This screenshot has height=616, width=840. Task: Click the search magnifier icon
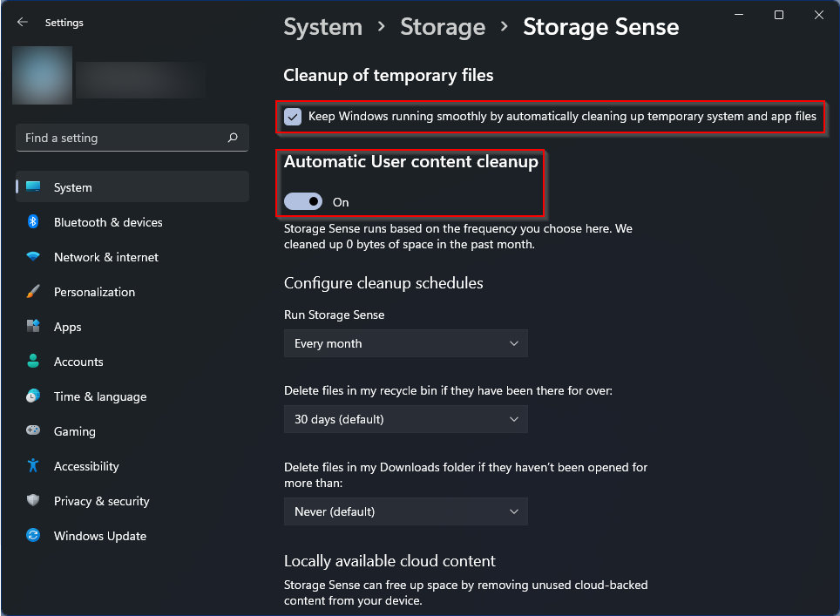pos(233,138)
